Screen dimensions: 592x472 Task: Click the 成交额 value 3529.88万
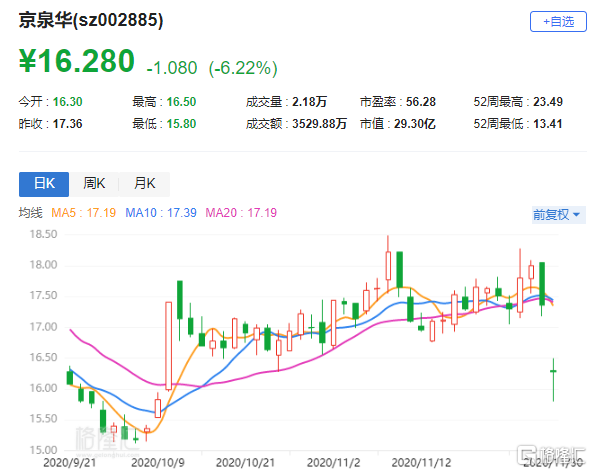pos(319,124)
